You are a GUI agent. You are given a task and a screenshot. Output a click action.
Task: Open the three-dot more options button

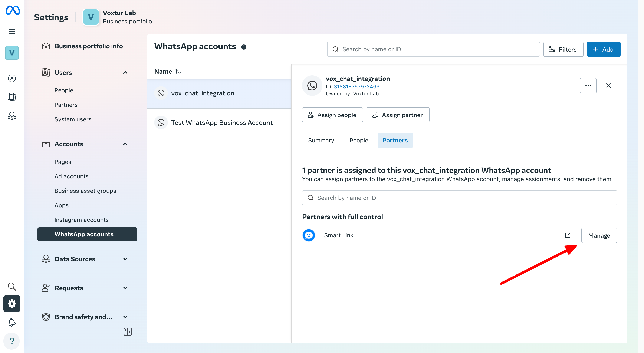click(x=588, y=86)
